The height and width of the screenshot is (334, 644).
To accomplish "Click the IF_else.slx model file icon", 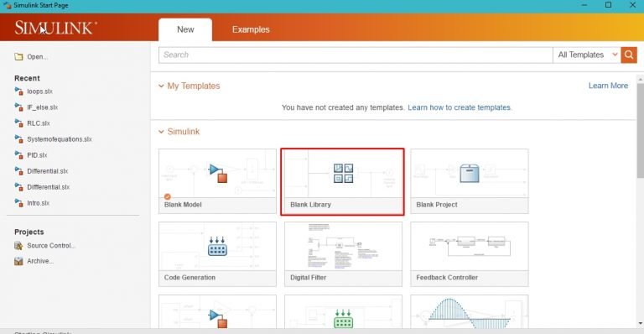I will pos(18,107).
